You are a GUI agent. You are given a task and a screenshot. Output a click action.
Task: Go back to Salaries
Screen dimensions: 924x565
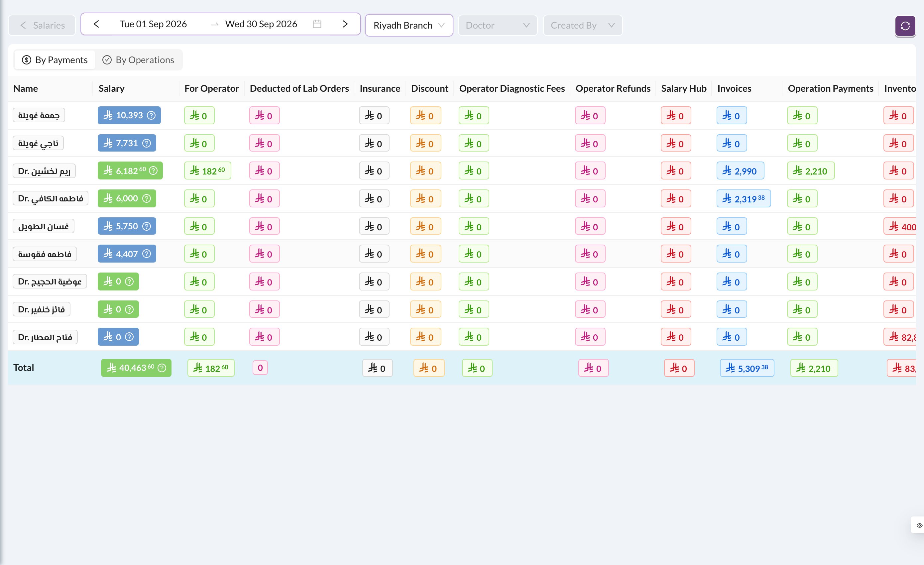(x=42, y=25)
